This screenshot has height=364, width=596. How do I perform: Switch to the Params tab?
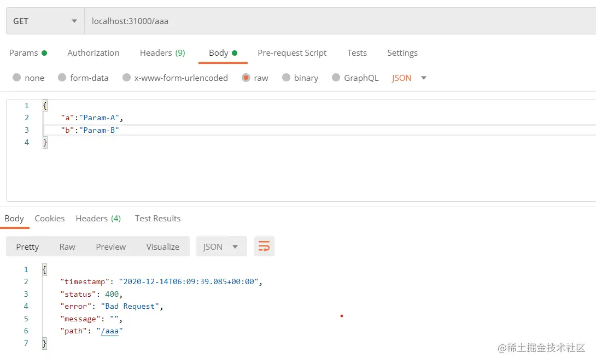point(28,53)
